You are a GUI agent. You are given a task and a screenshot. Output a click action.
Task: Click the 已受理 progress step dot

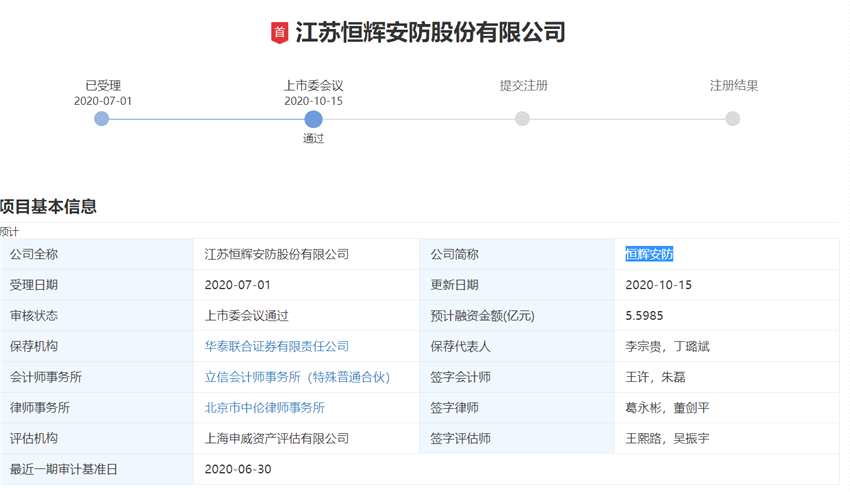tap(101, 119)
